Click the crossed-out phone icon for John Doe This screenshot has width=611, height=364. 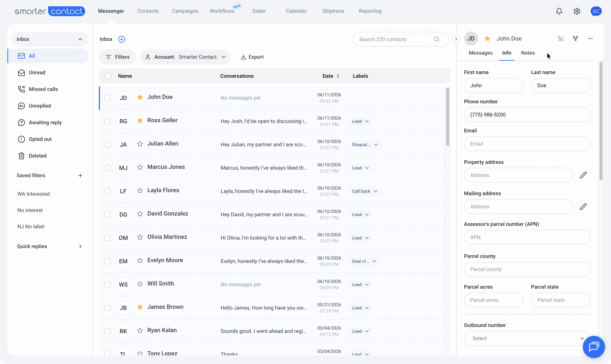click(x=560, y=39)
